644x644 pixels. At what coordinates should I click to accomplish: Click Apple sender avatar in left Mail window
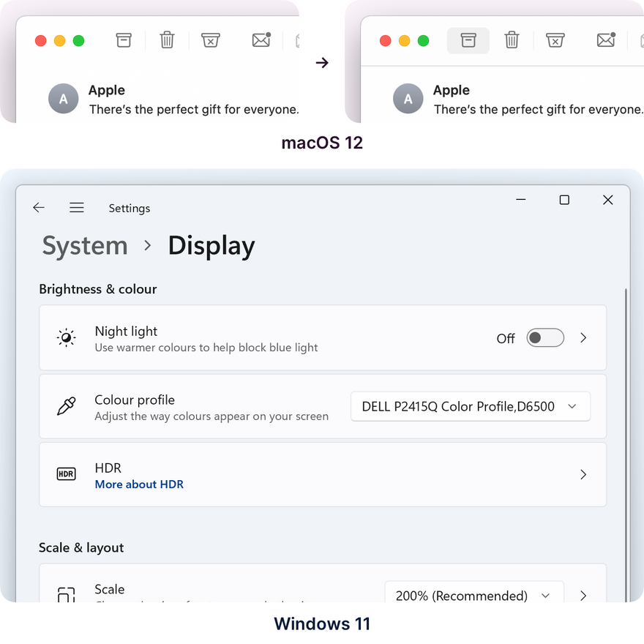coord(63,99)
